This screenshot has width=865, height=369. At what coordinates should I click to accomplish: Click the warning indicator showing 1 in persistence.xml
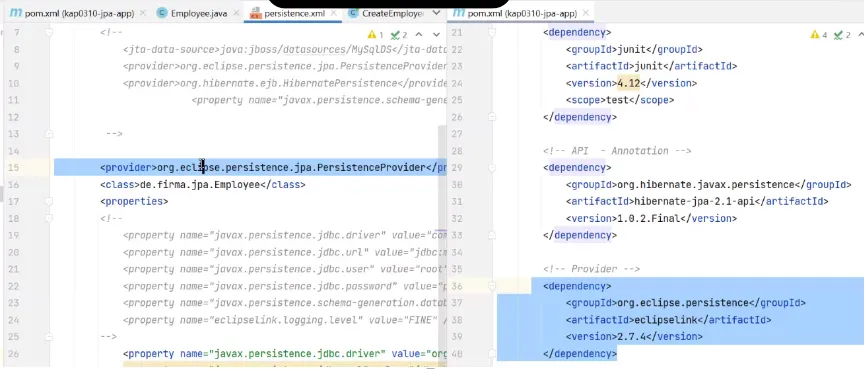376,35
